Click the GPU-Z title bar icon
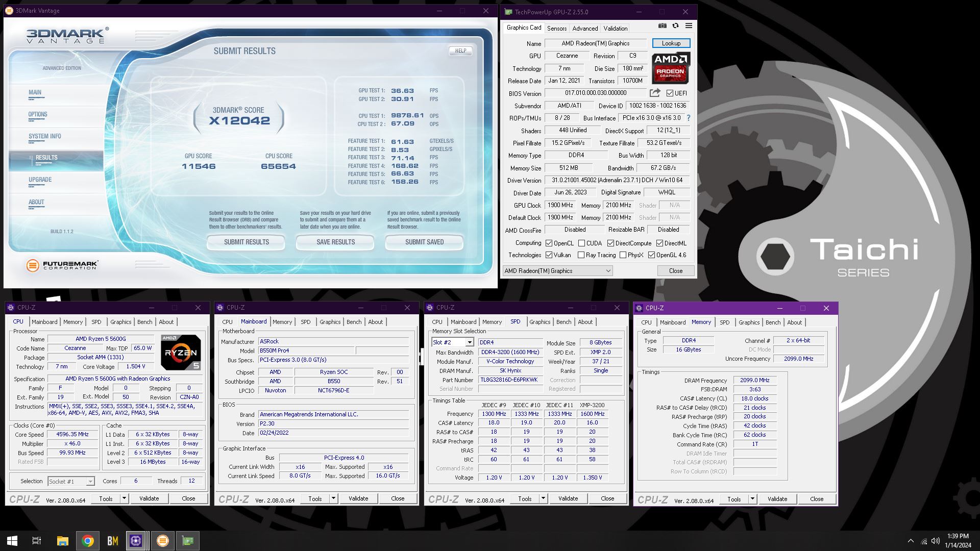The height and width of the screenshot is (551, 980). point(508,12)
